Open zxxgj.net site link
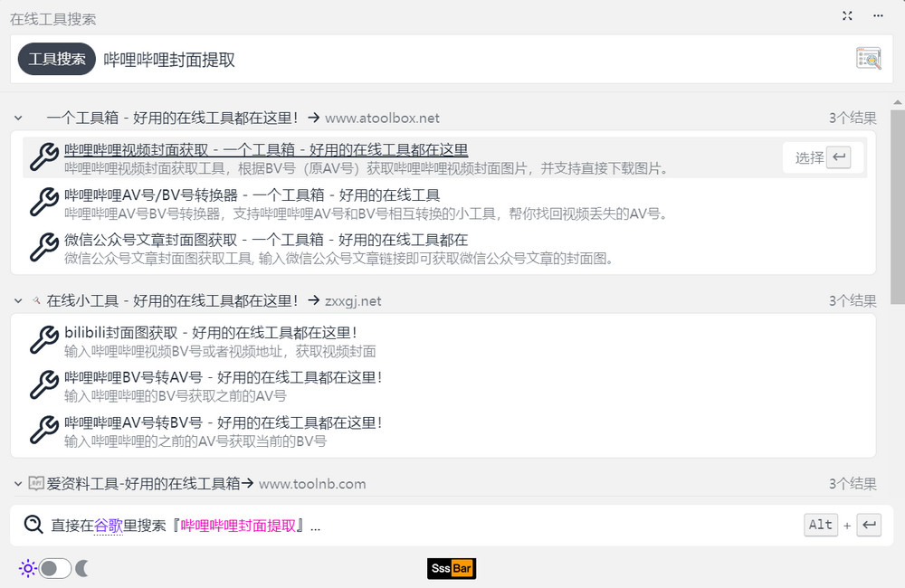The image size is (905, 588). pyautogui.click(x=353, y=301)
